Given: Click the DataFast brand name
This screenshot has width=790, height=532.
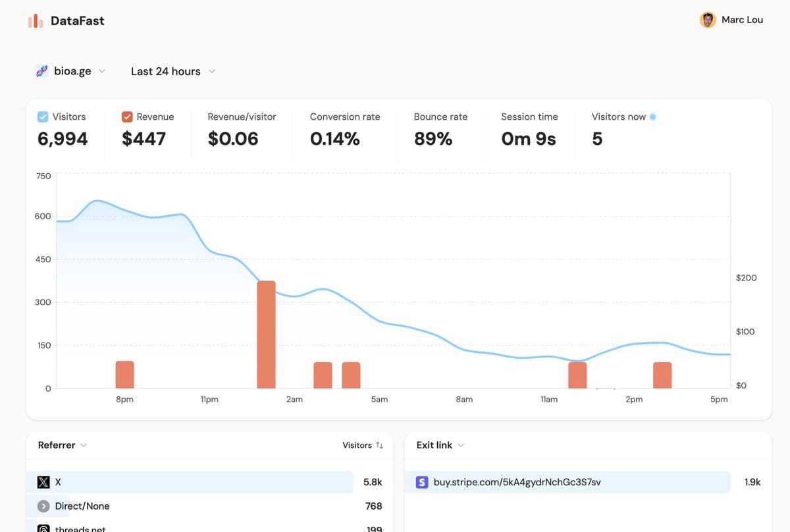Looking at the screenshot, I should coord(78,21).
